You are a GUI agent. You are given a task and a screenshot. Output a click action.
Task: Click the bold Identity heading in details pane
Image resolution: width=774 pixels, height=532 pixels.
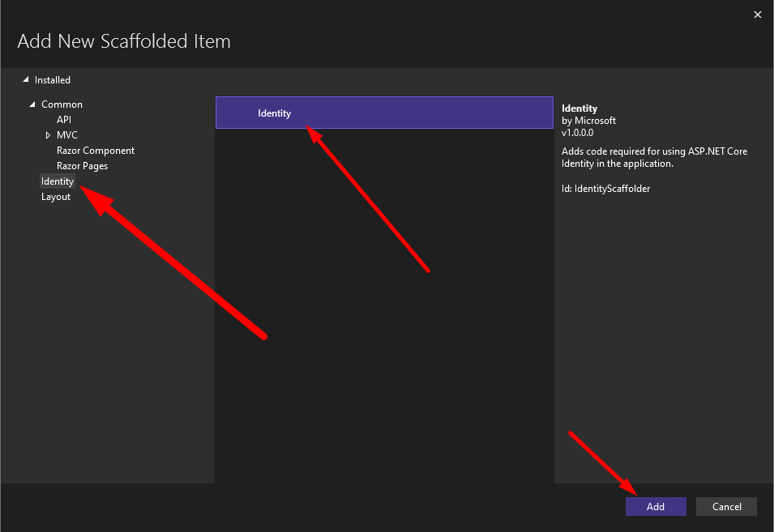[579, 109]
